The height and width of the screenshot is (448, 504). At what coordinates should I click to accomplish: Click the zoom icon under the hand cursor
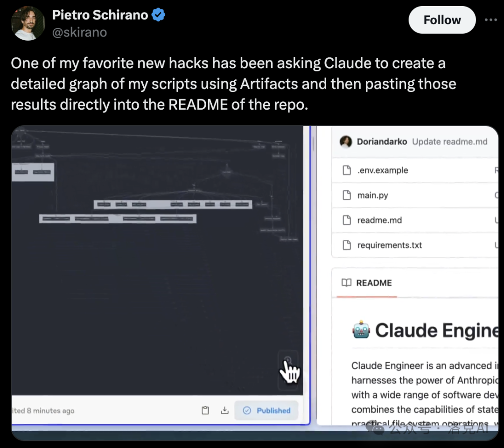click(288, 360)
